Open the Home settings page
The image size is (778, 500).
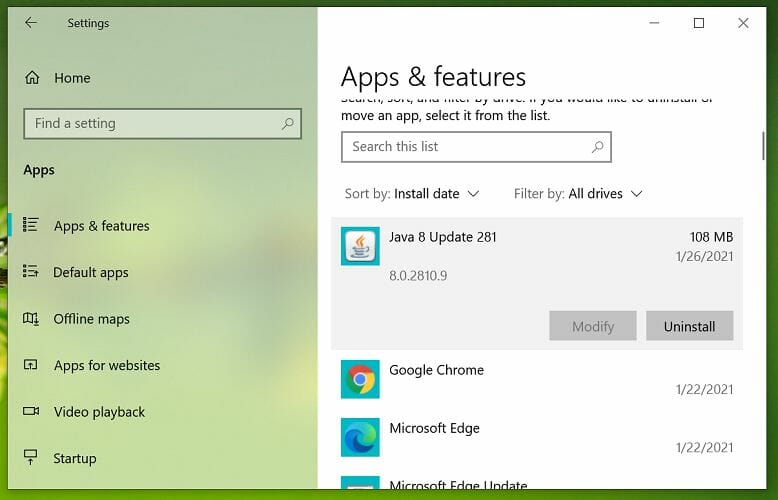click(x=162, y=78)
